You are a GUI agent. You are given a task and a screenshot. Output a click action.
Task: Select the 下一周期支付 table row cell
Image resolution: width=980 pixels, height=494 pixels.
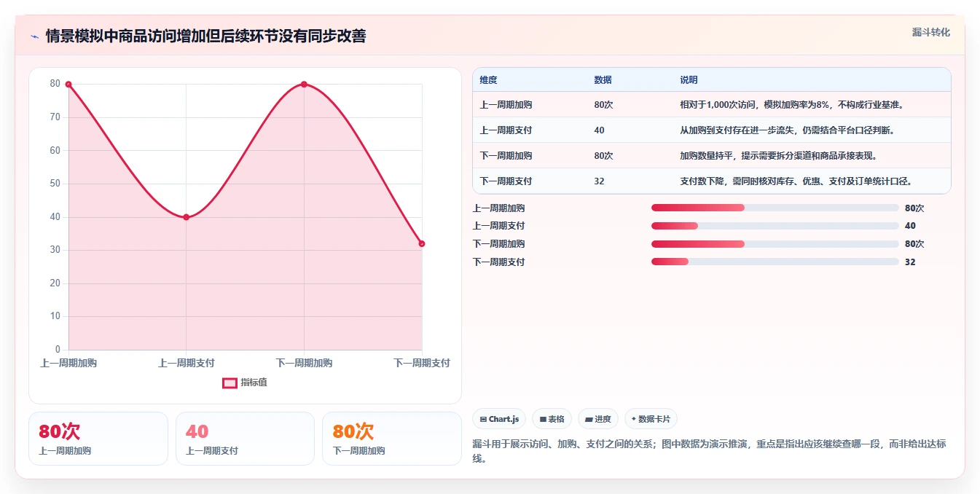coord(506,181)
